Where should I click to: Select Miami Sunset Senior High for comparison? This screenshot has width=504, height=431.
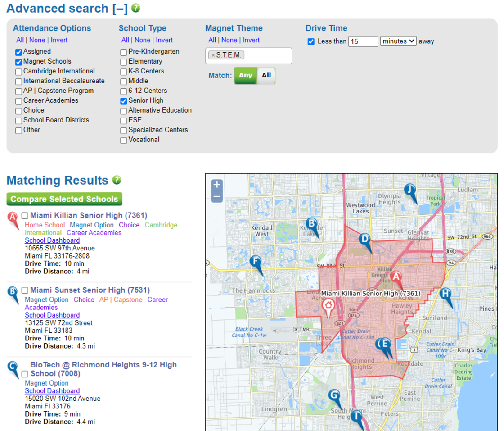25,290
